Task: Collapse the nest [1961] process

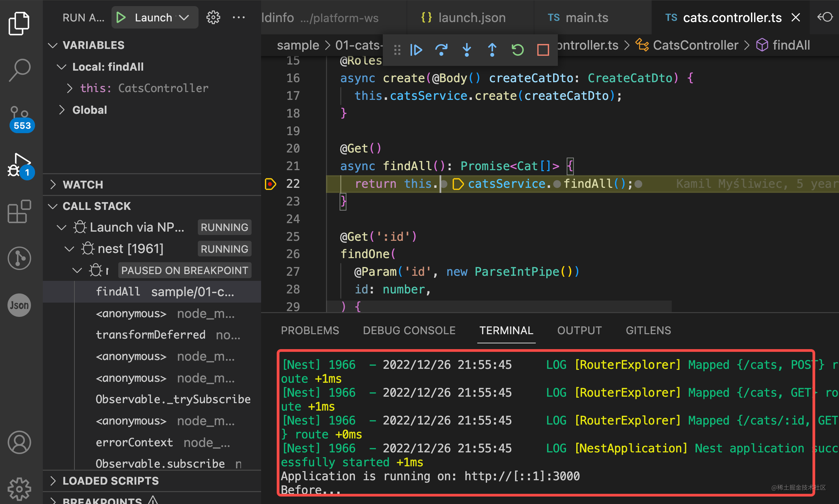Action: [x=69, y=249]
